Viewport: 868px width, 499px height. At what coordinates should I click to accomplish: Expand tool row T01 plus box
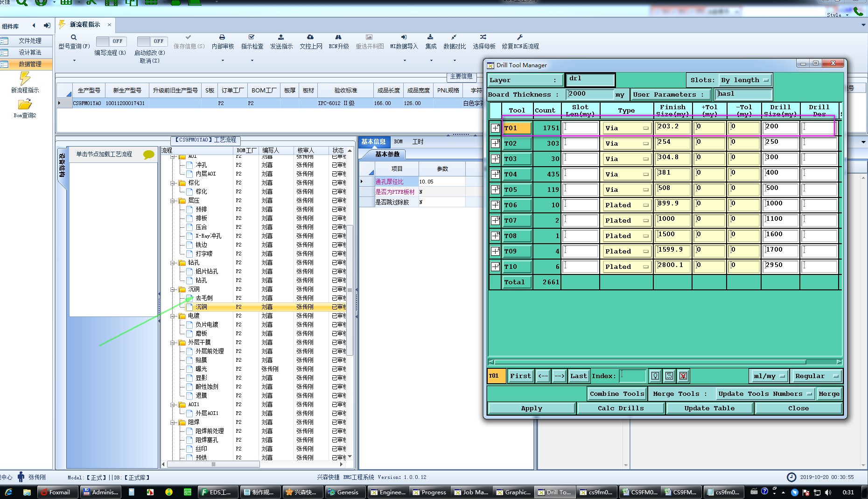point(495,128)
